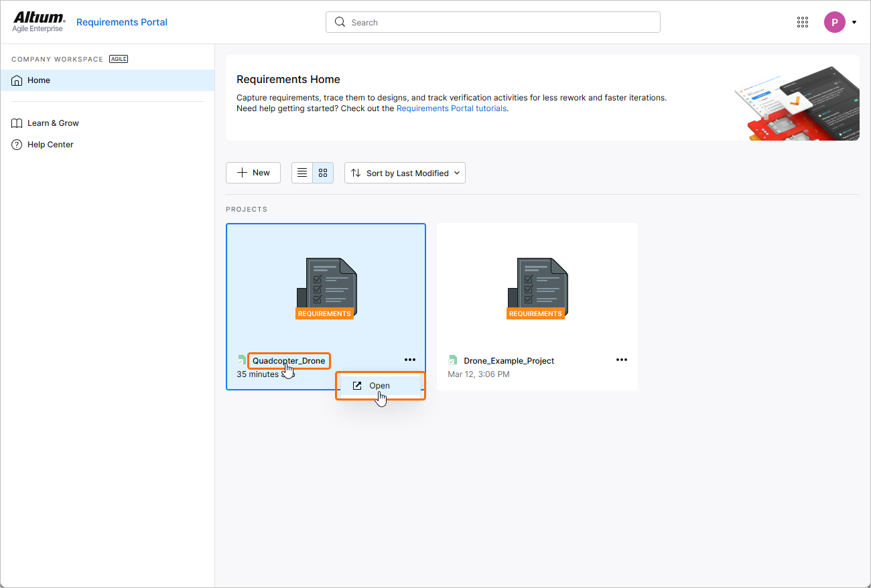This screenshot has width=871, height=588.
Task: Click the Drone_Example_Project requirements document icon
Action: pos(537,287)
